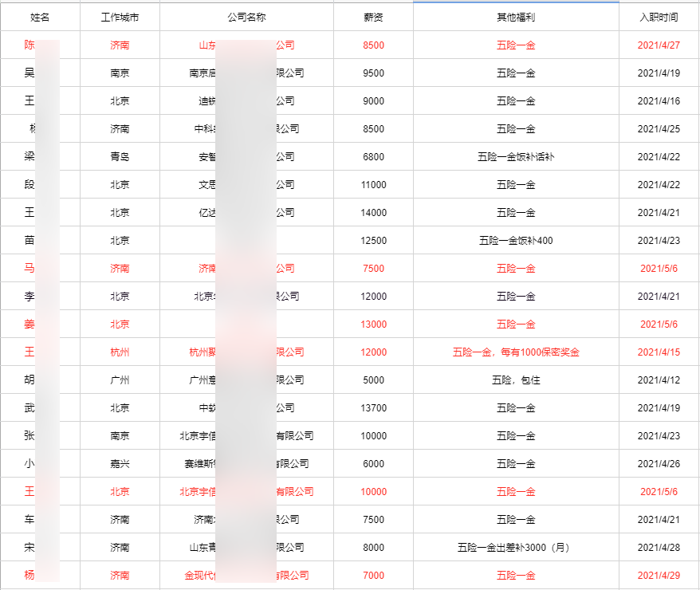Click the 青岛 city cell
The width and height of the screenshot is (700, 590).
[x=120, y=157]
